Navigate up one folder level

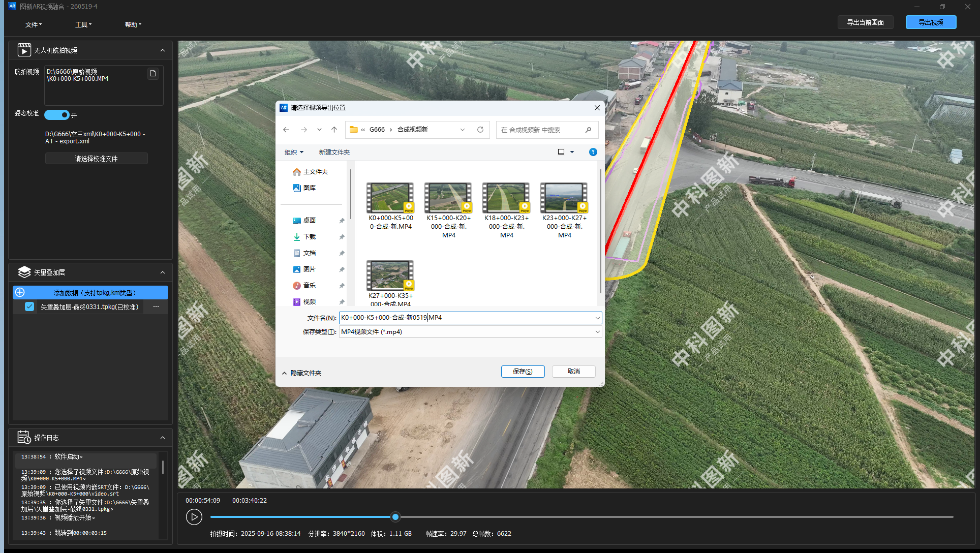coord(334,130)
